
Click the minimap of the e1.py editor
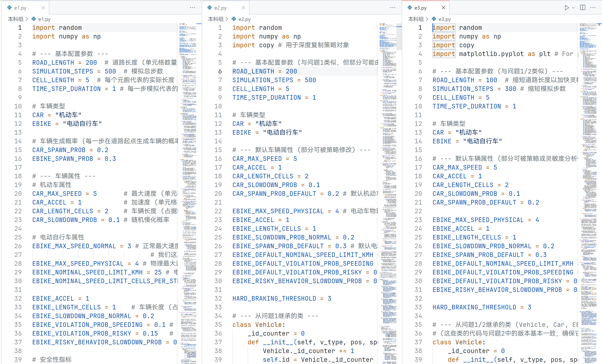(188, 171)
